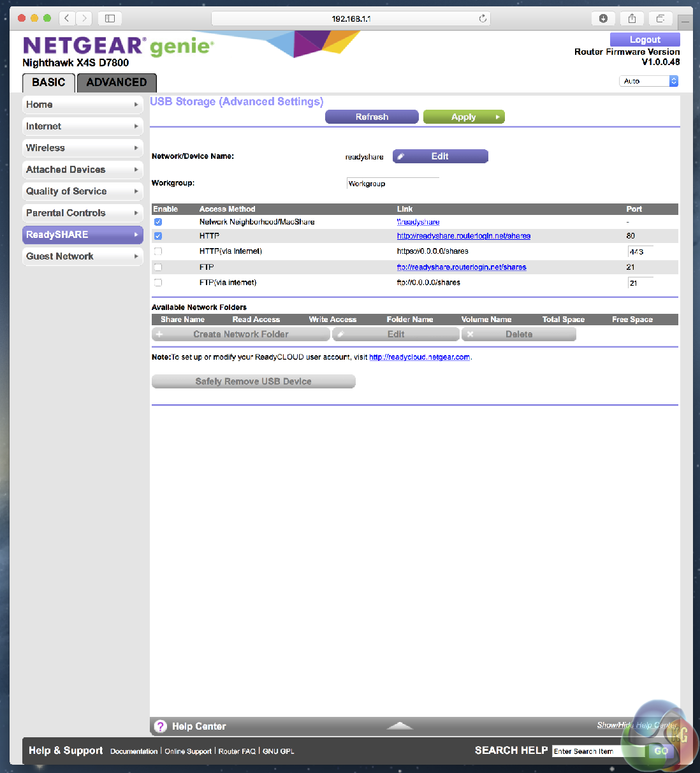The width and height of the screenshot is (700, 773).
Task: Open the Wireless section
Action: click(83, 148)
